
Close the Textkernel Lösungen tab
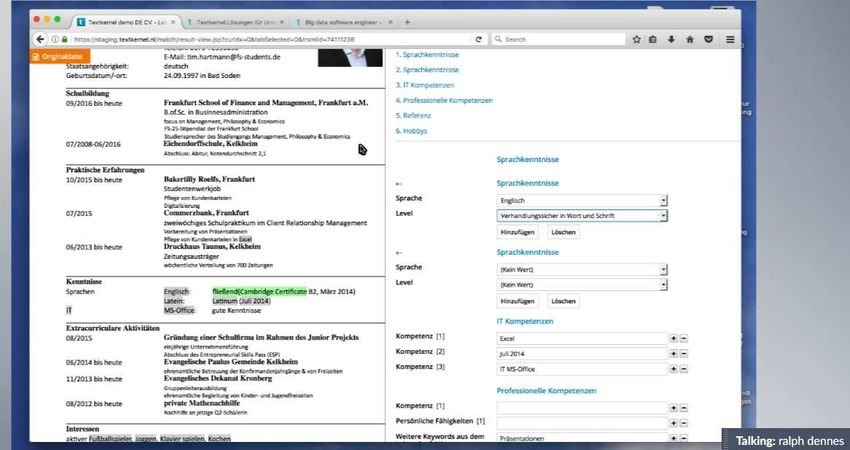(x=281, y=22)
